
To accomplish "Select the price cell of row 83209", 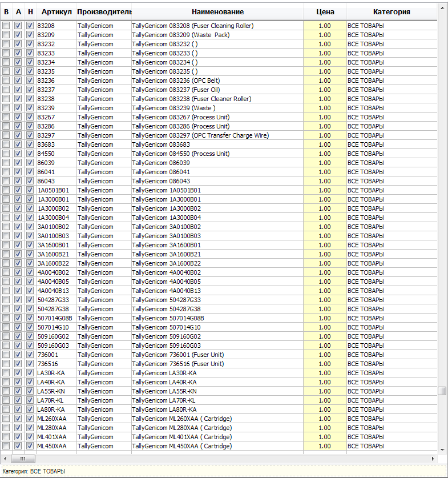I will pyautogui.click(x=325, y=35).
